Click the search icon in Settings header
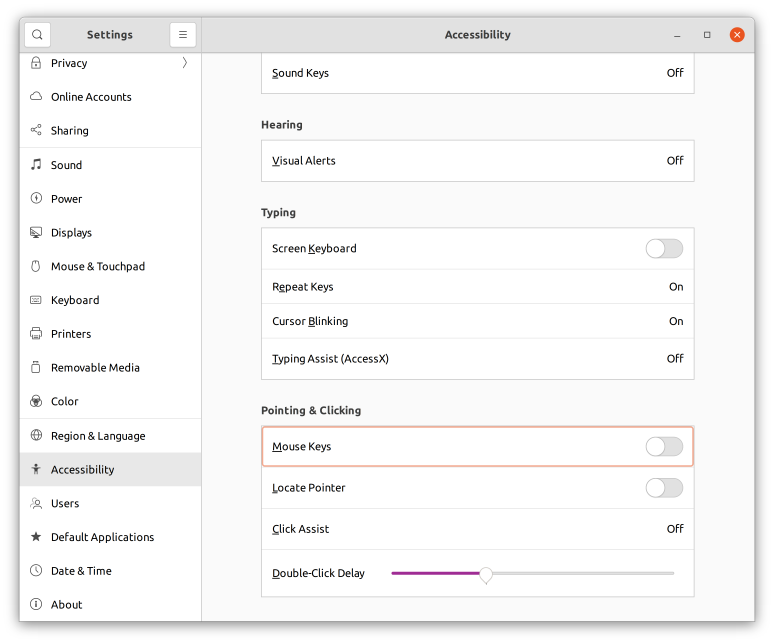Image resolution: width=774 pixels, height=643 pixels. pyautogui.click(x=37, y=35)
